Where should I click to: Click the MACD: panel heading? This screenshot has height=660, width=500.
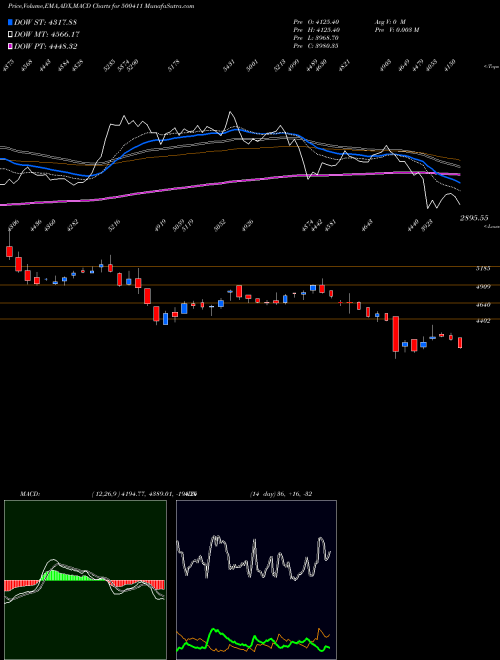click(29, 494)
